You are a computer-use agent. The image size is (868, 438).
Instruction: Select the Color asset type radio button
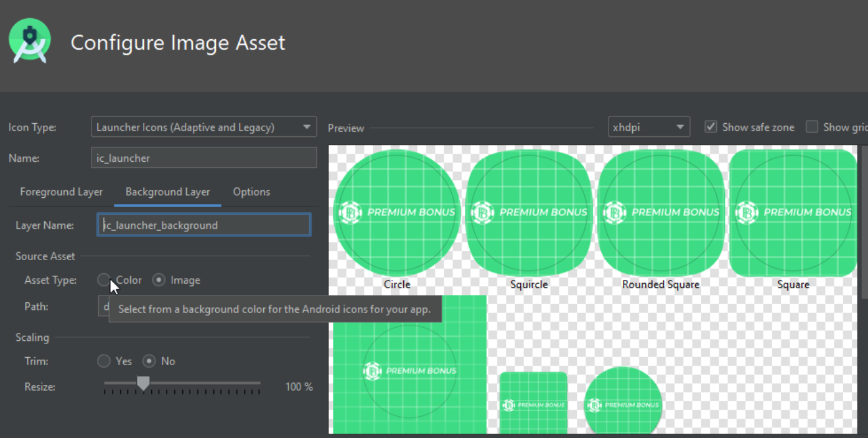103,280
